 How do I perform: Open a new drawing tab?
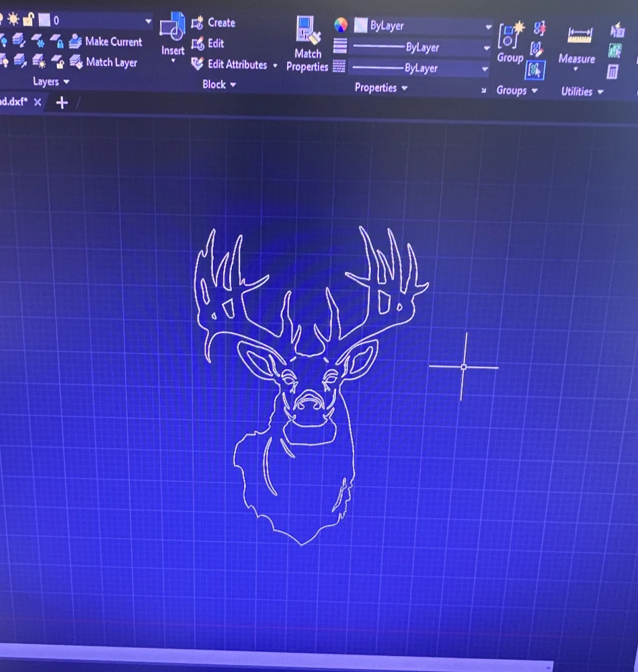click(x=62, y=102)
